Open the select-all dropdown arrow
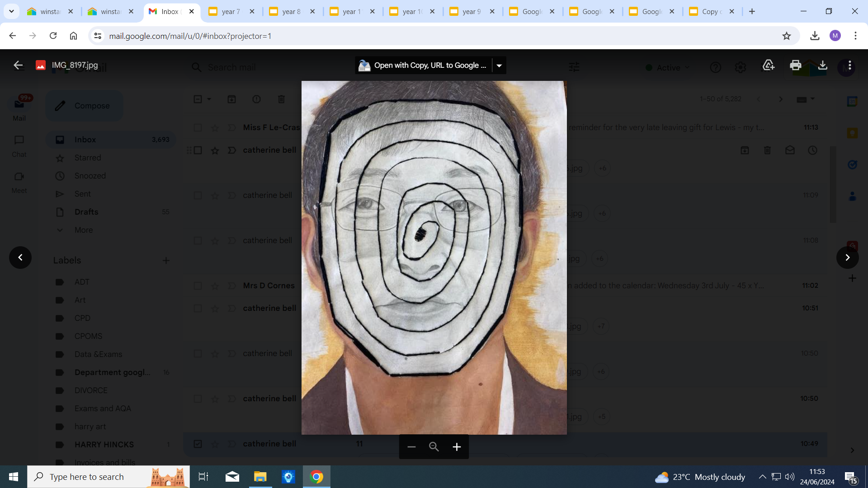 pyautogui.click(x=209, y=99)
